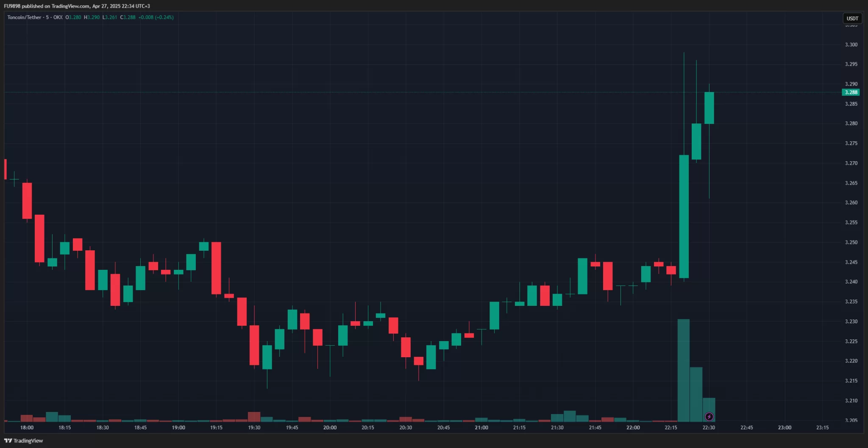Click the 23:00 time axis label
Viewport: 868px width, 448px height.
coord(785,428)
